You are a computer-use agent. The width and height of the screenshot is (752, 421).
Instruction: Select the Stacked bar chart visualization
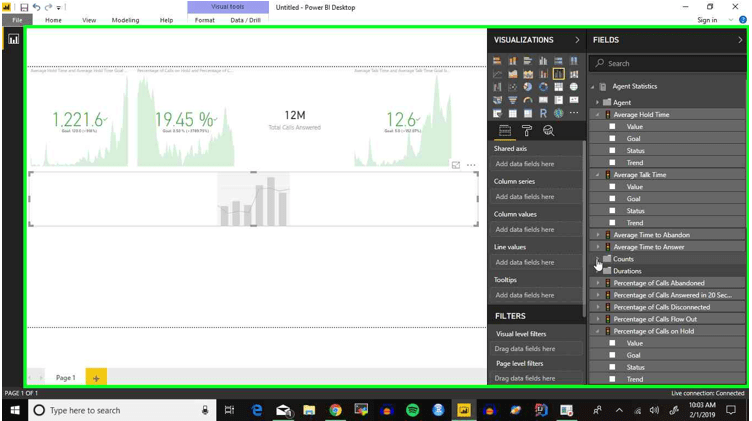click(497, 61)
